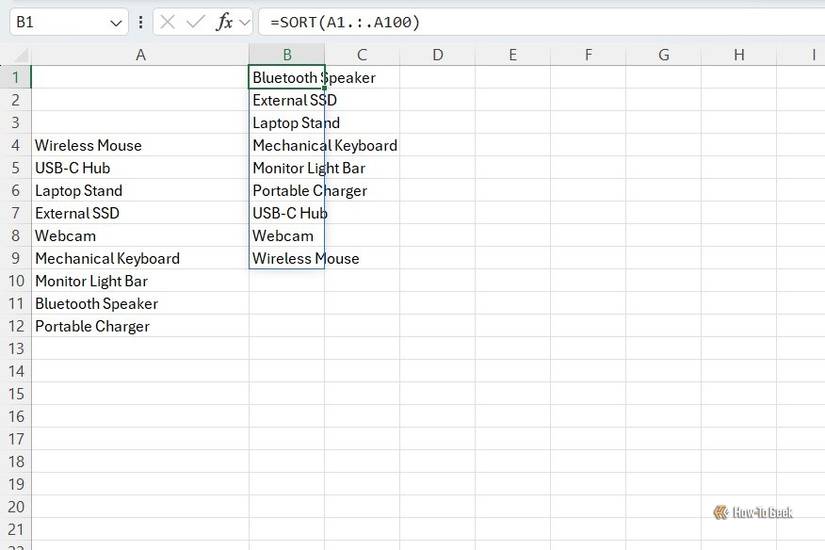The height and width of the screenshot is (550, 825).
Task: Select column A header
Action: (x=140, y=55)
